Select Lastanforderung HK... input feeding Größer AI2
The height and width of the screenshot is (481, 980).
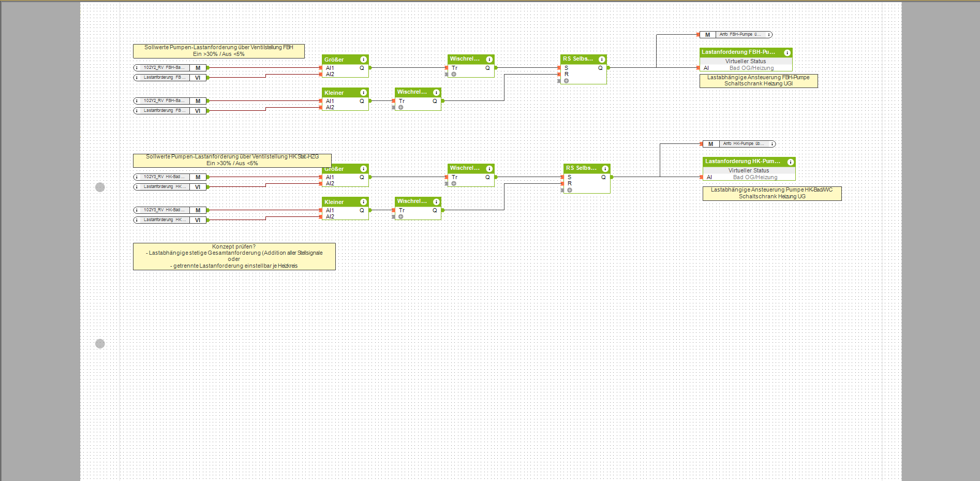(170, 187)
